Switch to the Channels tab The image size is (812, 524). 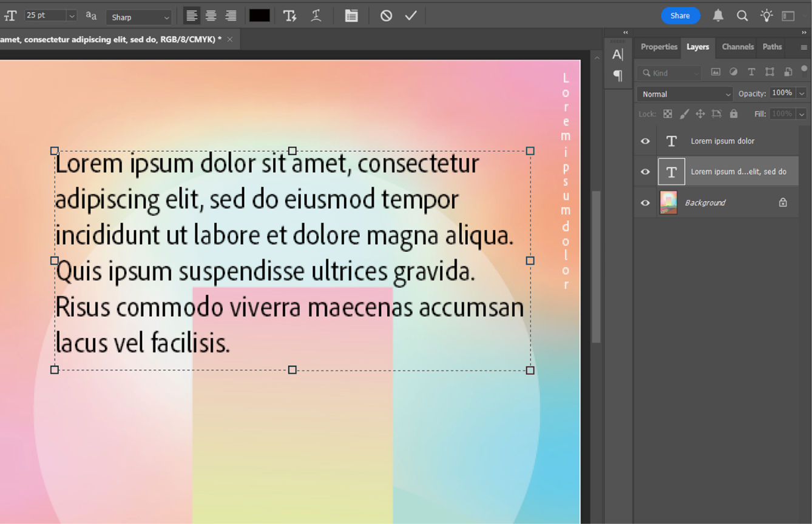[x=737, y=47]
